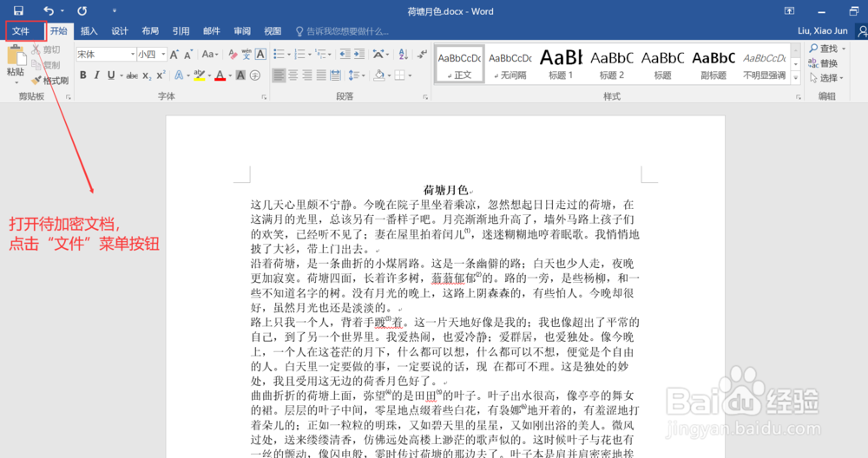Click the bullets list icon
868x458 pixels.
[x=279, y=54]
